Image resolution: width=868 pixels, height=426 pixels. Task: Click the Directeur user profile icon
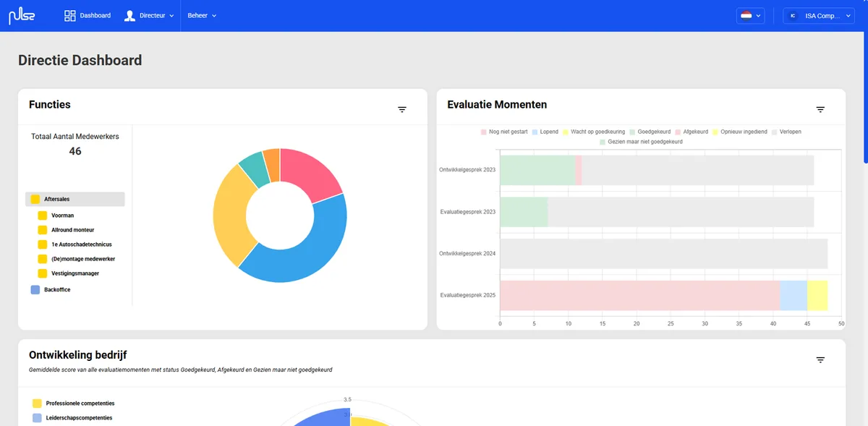[x=129, y=16]
